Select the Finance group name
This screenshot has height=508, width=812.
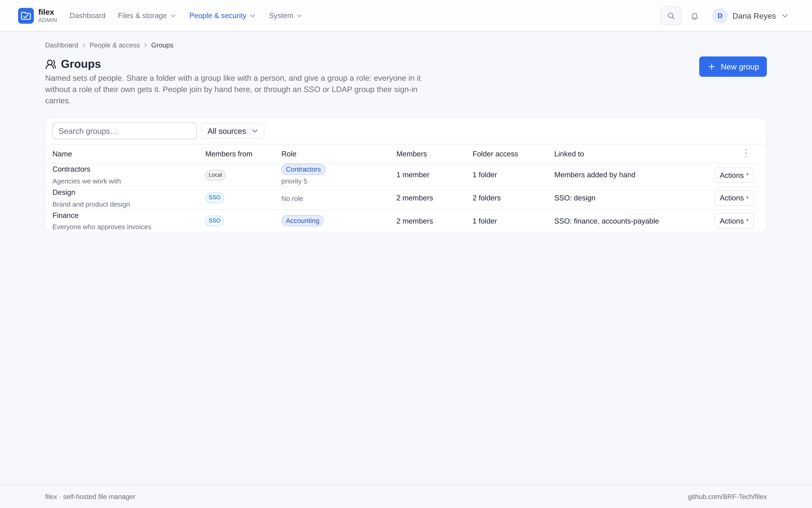(x=65, y=215)
